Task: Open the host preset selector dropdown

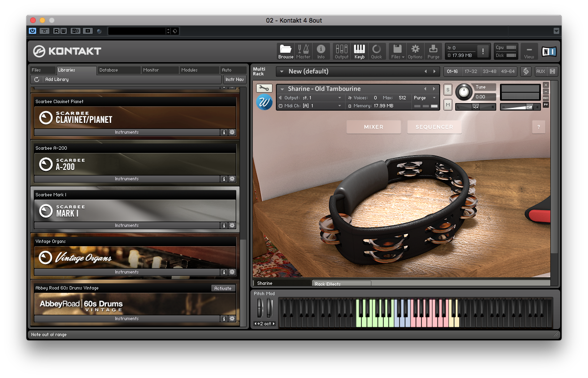Action: click(169, 31)
